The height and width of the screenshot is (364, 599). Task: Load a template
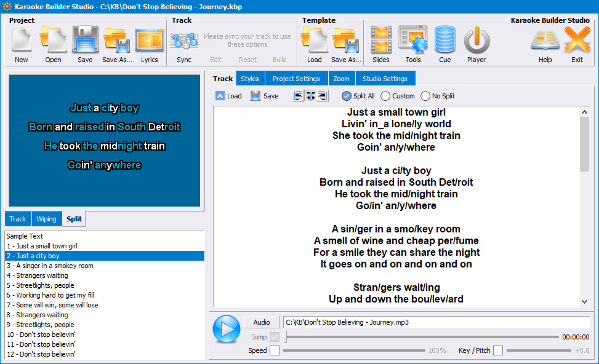click(x=315, y=45)
